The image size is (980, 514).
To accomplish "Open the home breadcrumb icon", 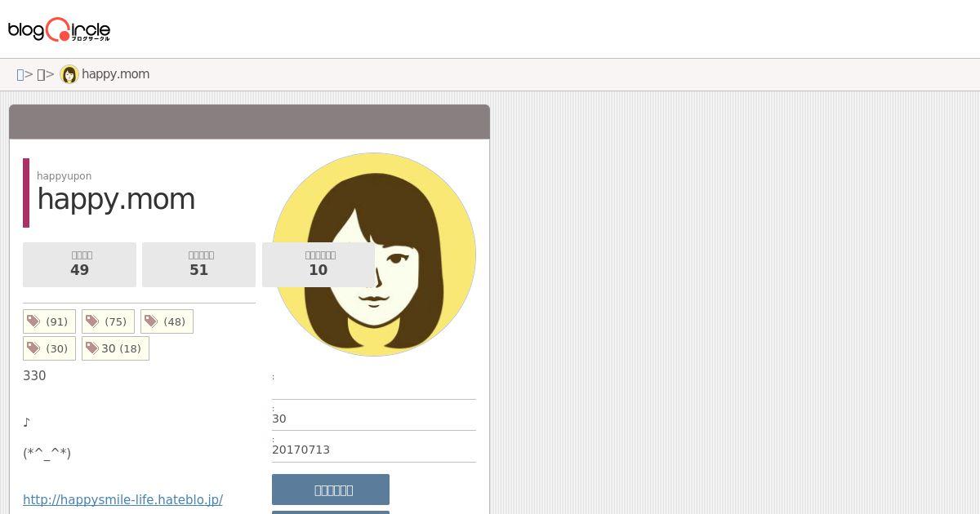I will (20, 74).
